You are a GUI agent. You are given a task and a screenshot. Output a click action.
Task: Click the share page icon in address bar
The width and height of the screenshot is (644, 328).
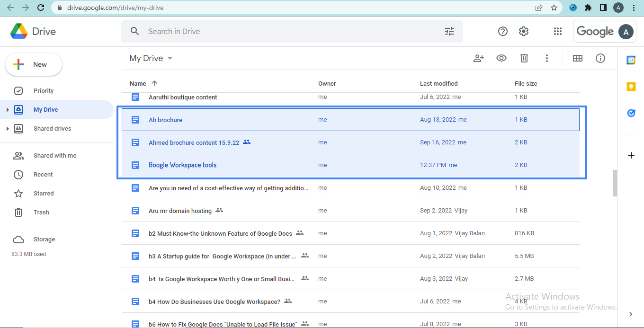tap(539, 8)
